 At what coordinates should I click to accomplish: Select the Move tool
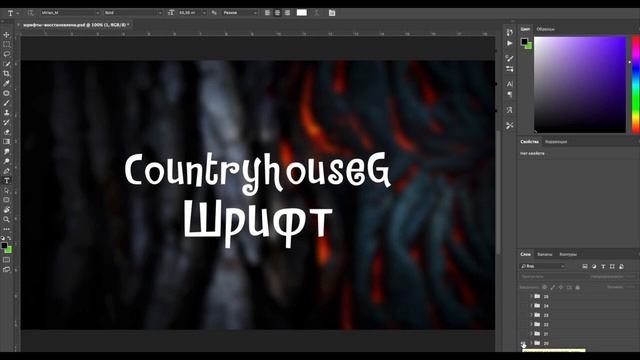click(x=7, y=35)
